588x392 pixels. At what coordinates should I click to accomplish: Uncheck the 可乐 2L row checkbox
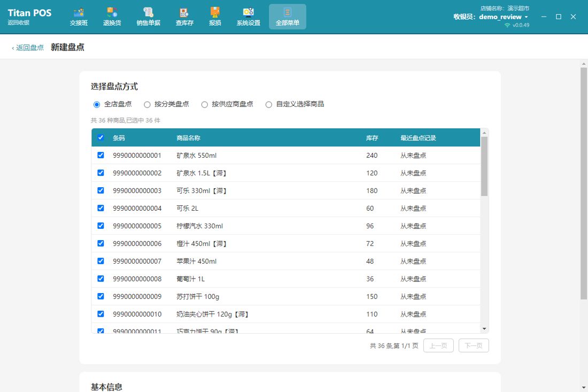pyautogui.click(x=100, y=208)
